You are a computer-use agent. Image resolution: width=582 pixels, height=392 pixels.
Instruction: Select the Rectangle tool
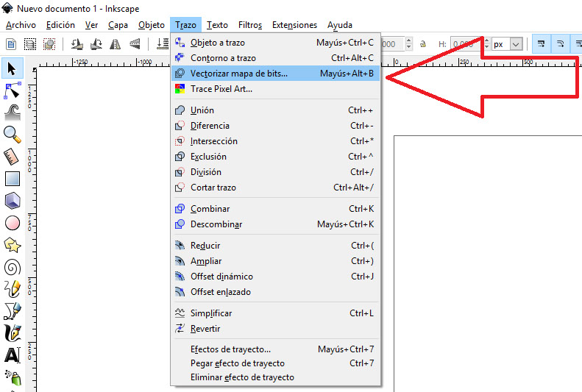(x=13, y=179)
